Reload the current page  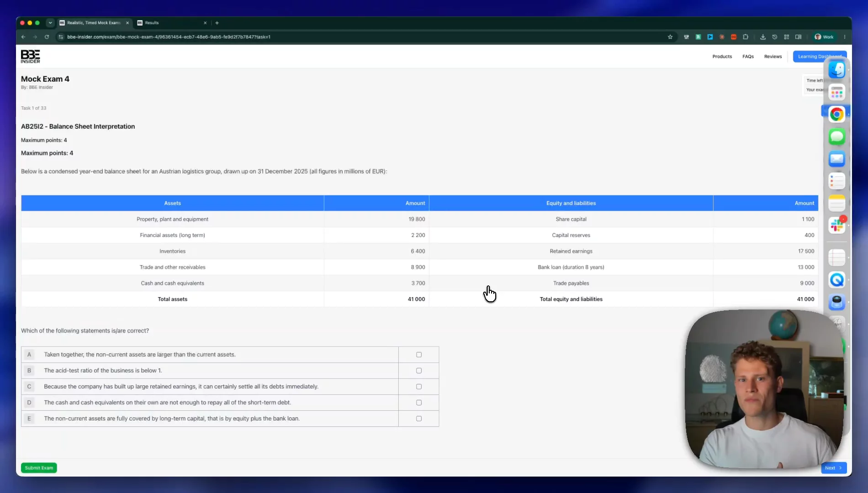point(47,37)
